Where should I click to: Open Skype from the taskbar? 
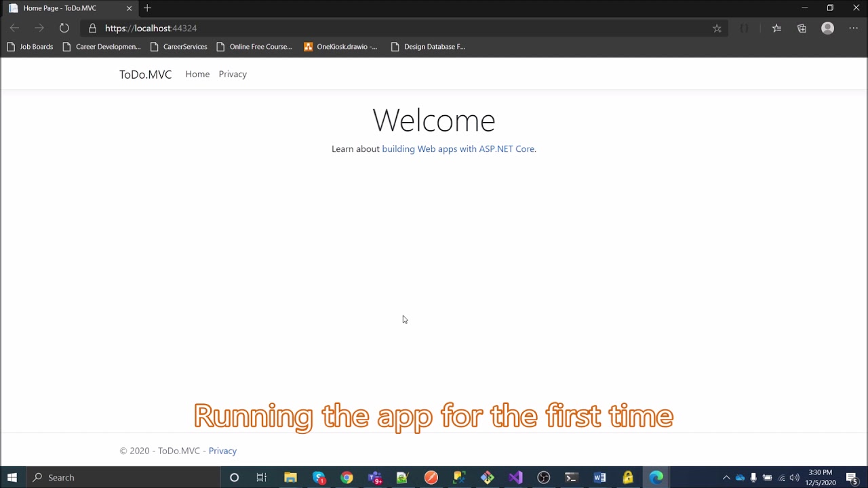tap(319, 477)
